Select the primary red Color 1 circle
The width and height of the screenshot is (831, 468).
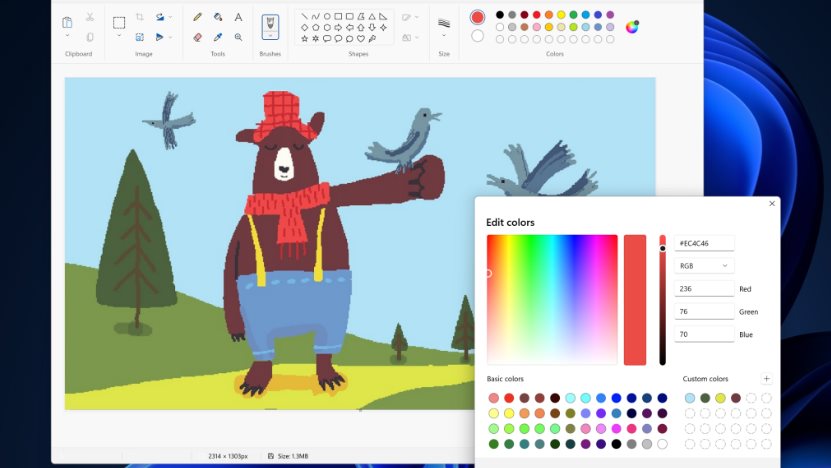[477, 17]
